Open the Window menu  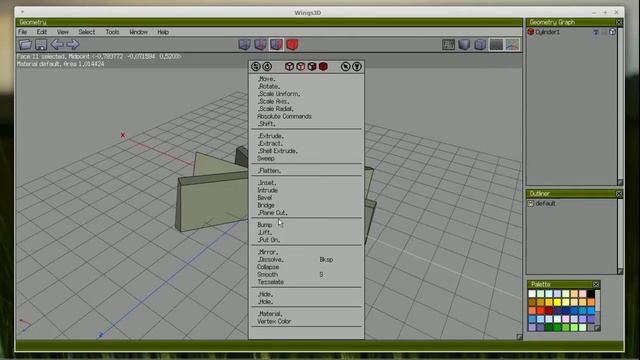pyautogui.click(x=138, y=32)
